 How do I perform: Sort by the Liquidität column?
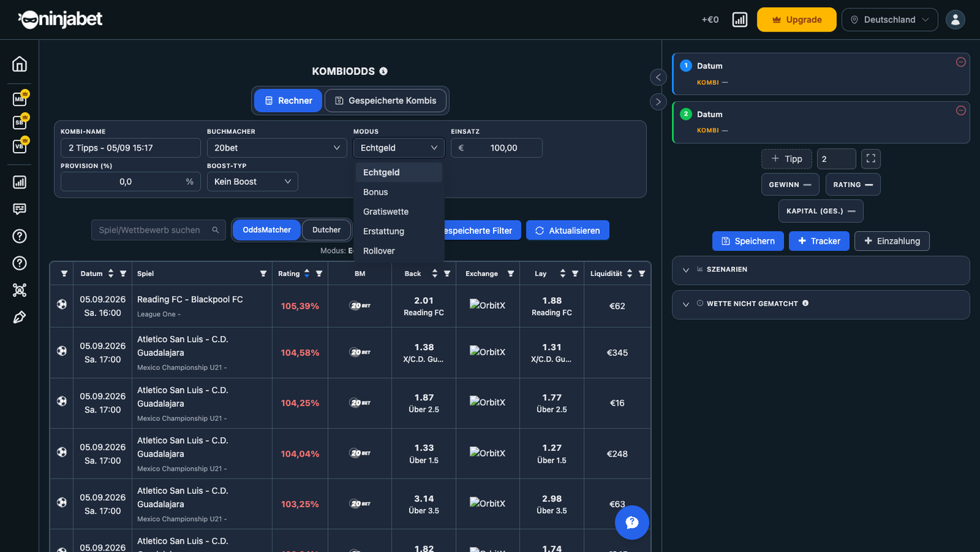tap(630, 274)
